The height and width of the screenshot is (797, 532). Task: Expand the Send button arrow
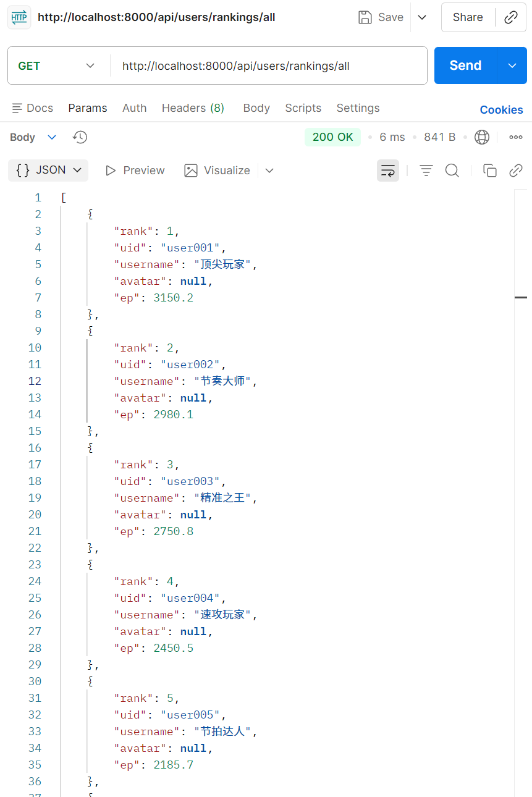512,65
